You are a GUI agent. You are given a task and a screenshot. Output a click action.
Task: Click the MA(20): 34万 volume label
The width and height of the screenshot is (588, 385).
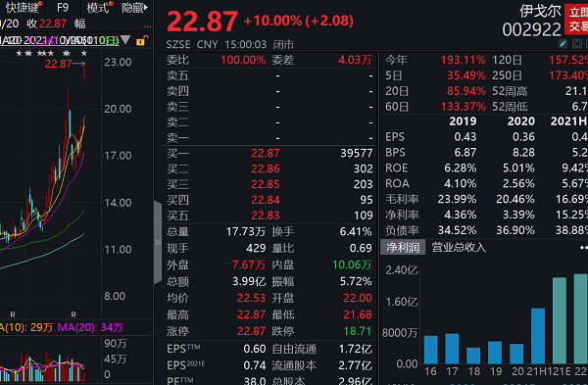(90, 327)
